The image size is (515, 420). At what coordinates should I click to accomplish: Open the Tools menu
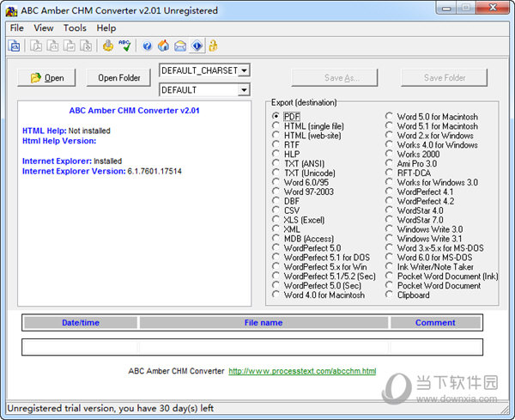(x=75, y=28)
